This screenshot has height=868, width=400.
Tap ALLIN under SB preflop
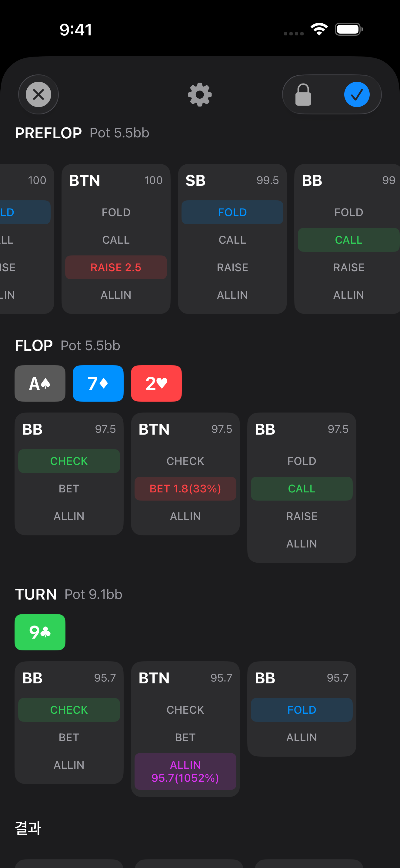click(x=232, y=295)
